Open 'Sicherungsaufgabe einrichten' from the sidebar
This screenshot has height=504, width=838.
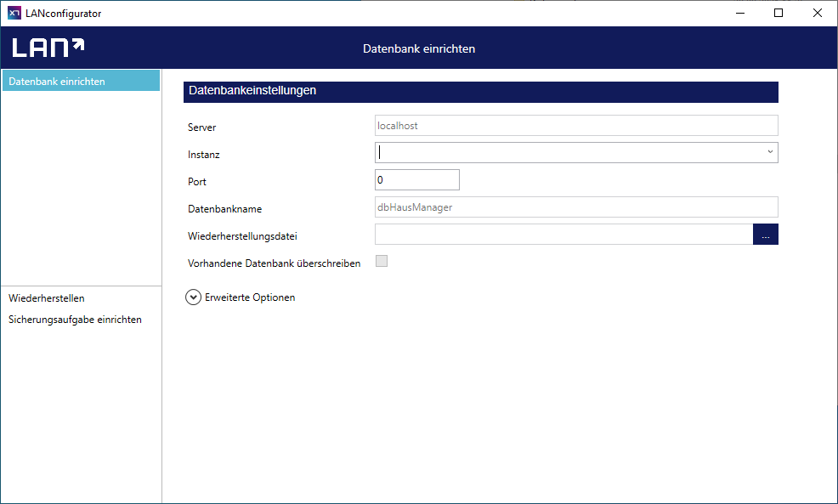tap(75, 320)
